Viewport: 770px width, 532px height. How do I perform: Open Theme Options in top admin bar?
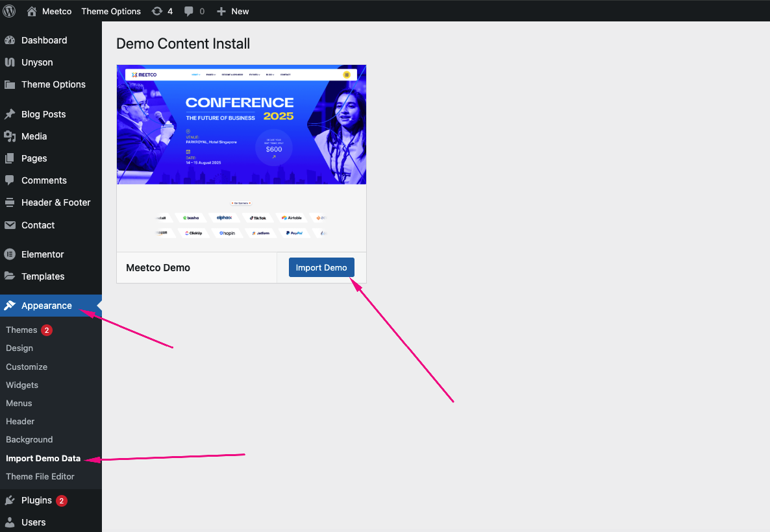tap(111, 11)
